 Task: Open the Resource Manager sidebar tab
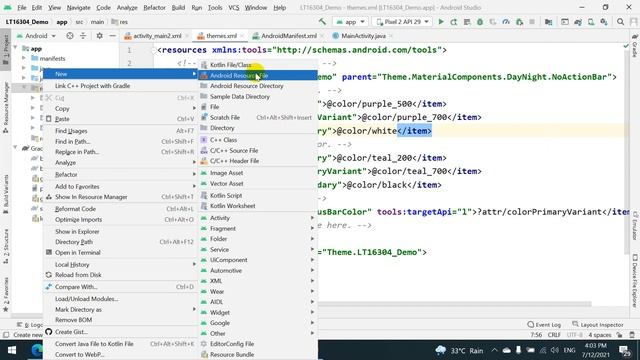click(x=6, y=107)
